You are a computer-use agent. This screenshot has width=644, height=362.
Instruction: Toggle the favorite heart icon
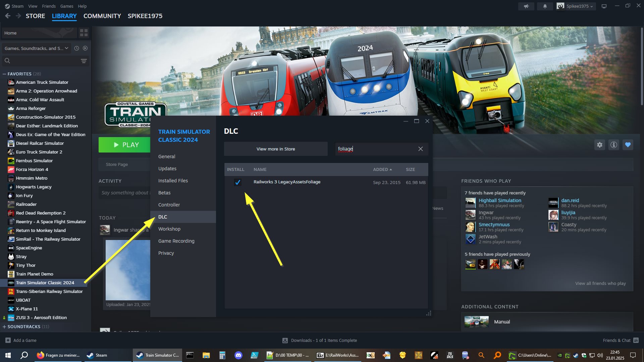pyautogui.click(x=628, y=145)
